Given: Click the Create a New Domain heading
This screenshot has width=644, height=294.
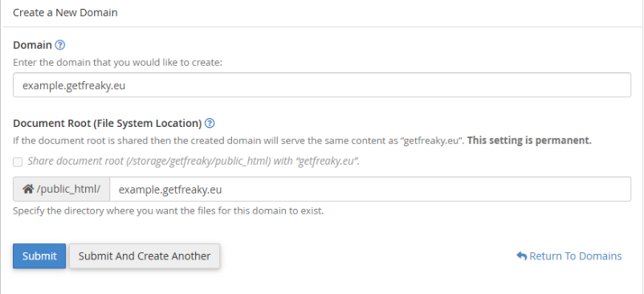Looking at the screenshot, I should point(65,13).
